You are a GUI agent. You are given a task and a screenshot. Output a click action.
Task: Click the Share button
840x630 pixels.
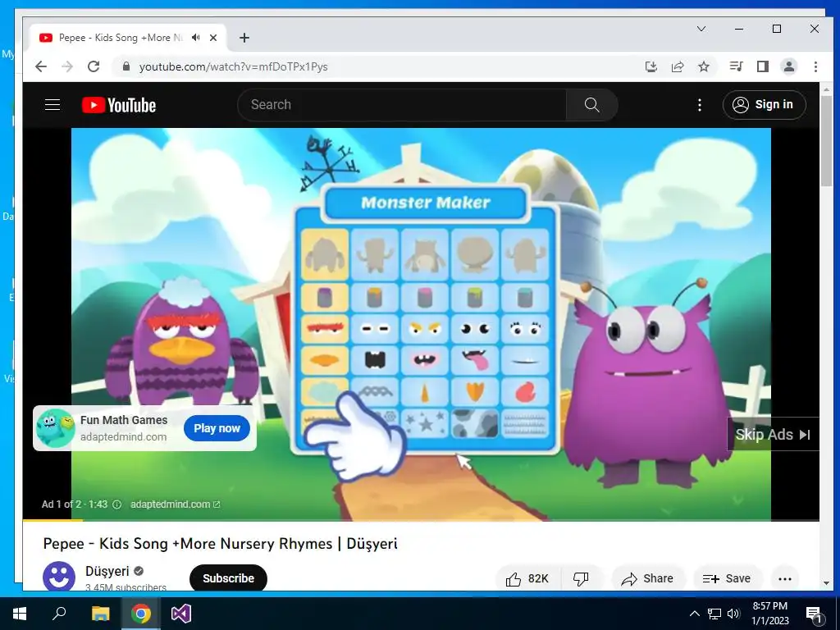[647, 578]
